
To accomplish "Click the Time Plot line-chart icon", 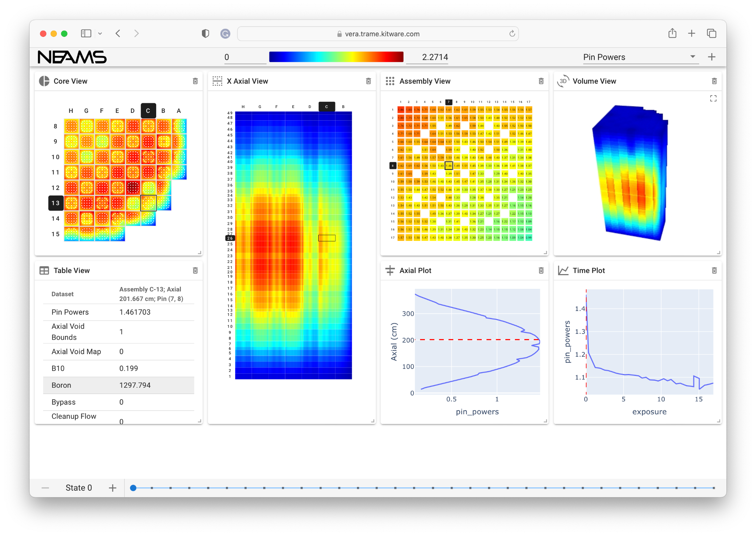I will pos(563,270).
